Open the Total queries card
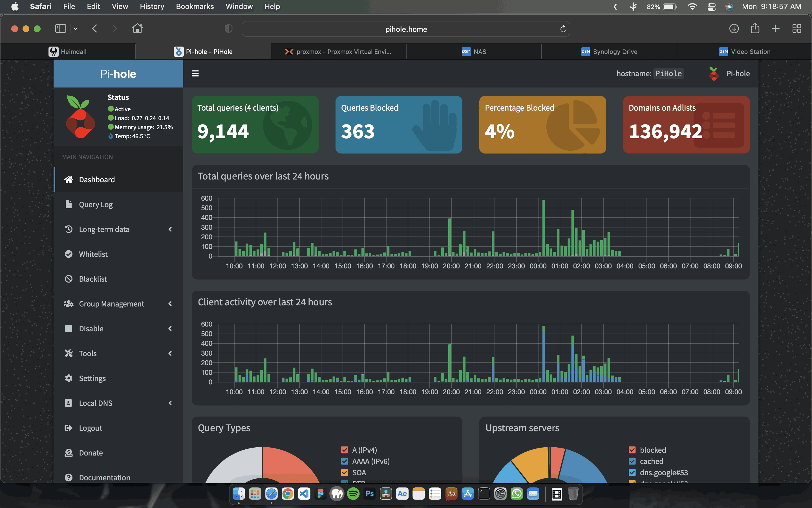 tap(255, 125)
